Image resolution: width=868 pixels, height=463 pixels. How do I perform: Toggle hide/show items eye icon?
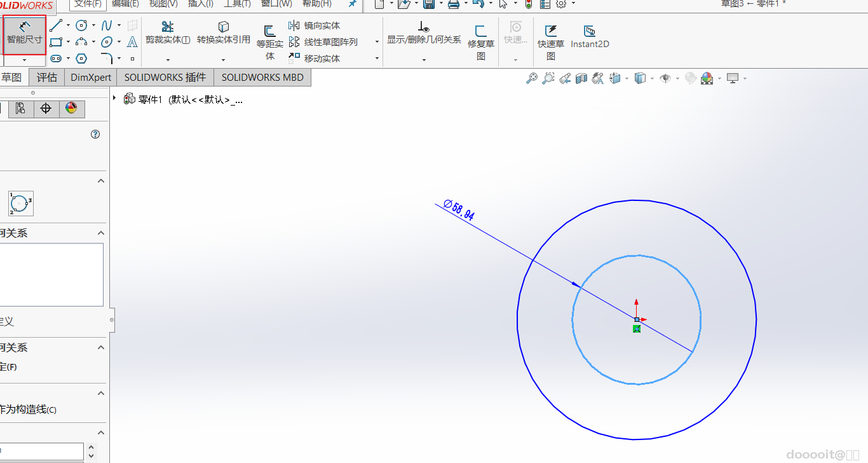(665, 78)
